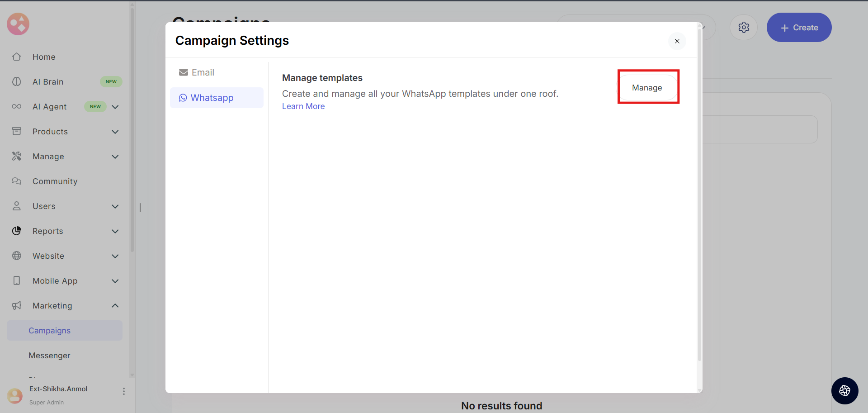The height and width of the screenshot is (413, 868).
Task: Open the campaign settings gear icon
Action: [744, 28]
